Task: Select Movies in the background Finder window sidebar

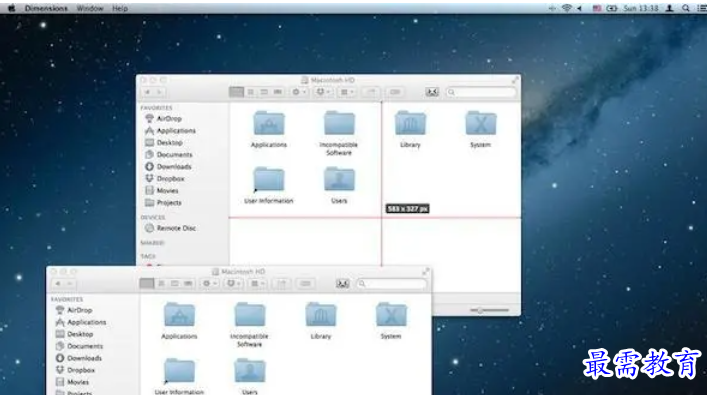Action: pos(161,191)
